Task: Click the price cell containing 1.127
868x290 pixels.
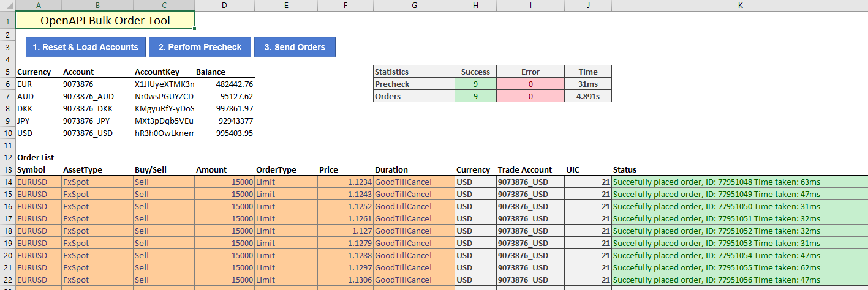Action: [x=344, y=231]
